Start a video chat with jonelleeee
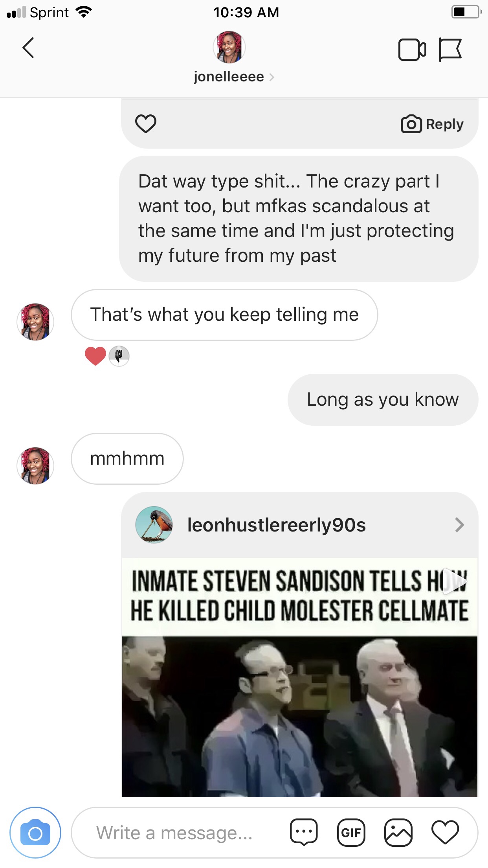Image resolution: width=488 pixels, height=868 pixels. tap(412, 50)
